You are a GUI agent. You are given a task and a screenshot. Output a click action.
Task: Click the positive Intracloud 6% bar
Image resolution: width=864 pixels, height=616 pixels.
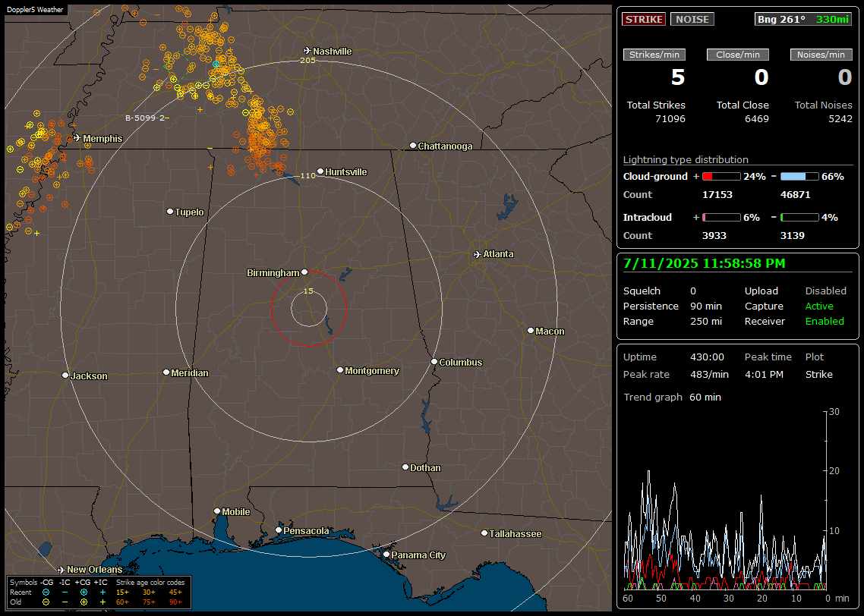tap(721, 218)
